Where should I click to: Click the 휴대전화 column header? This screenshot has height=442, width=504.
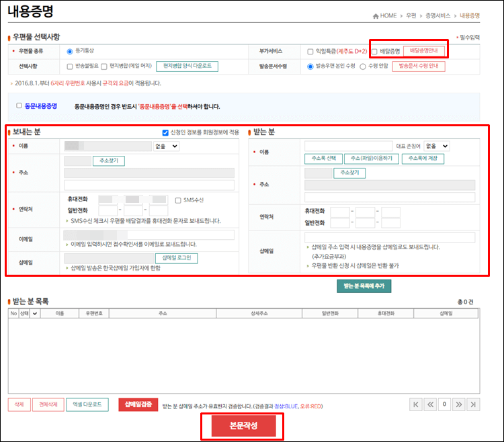(x=386, y=314)
